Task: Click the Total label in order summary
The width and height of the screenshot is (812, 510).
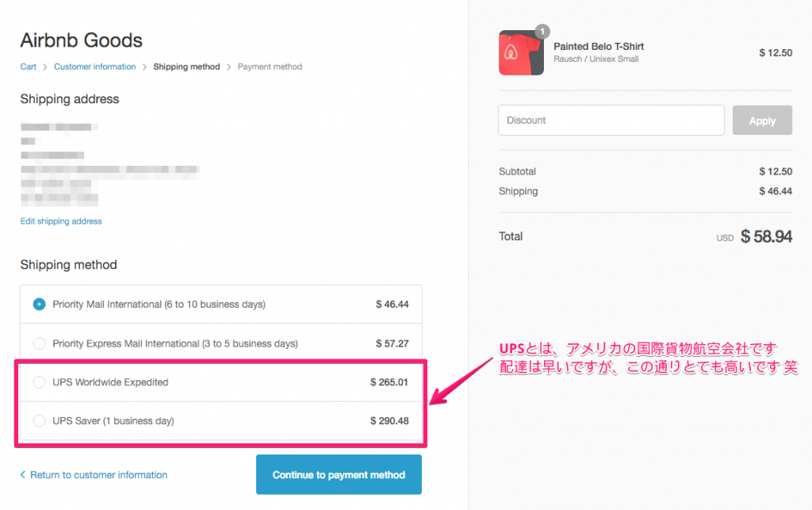Action: [511, 236]
